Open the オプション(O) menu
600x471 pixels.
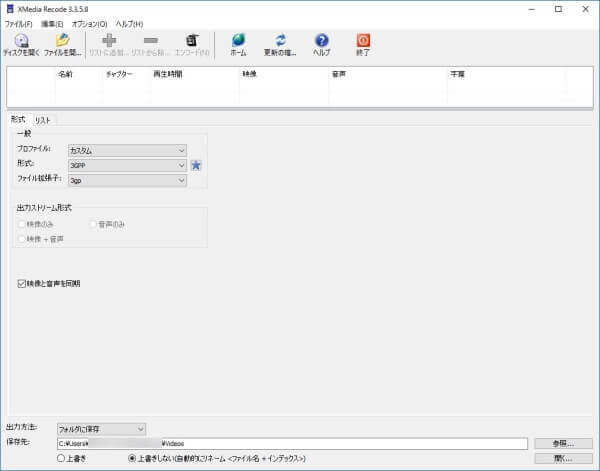click(89, 23)
